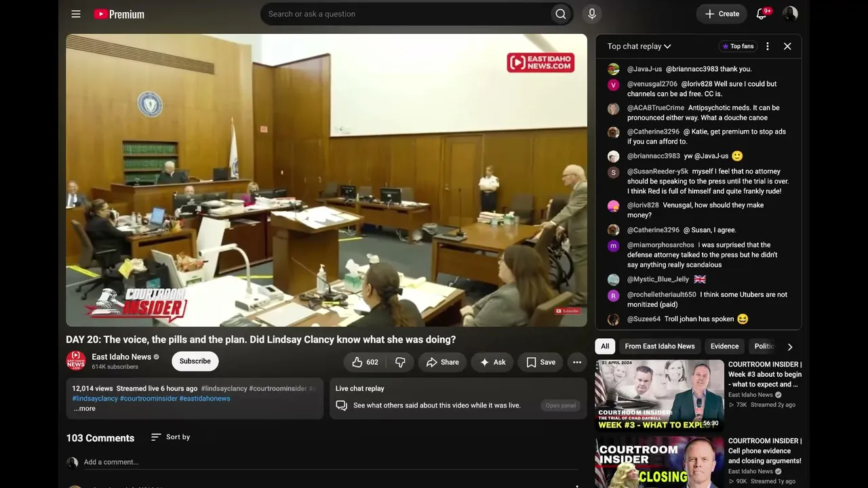Open the hamburger guide menu

(76, 14)
